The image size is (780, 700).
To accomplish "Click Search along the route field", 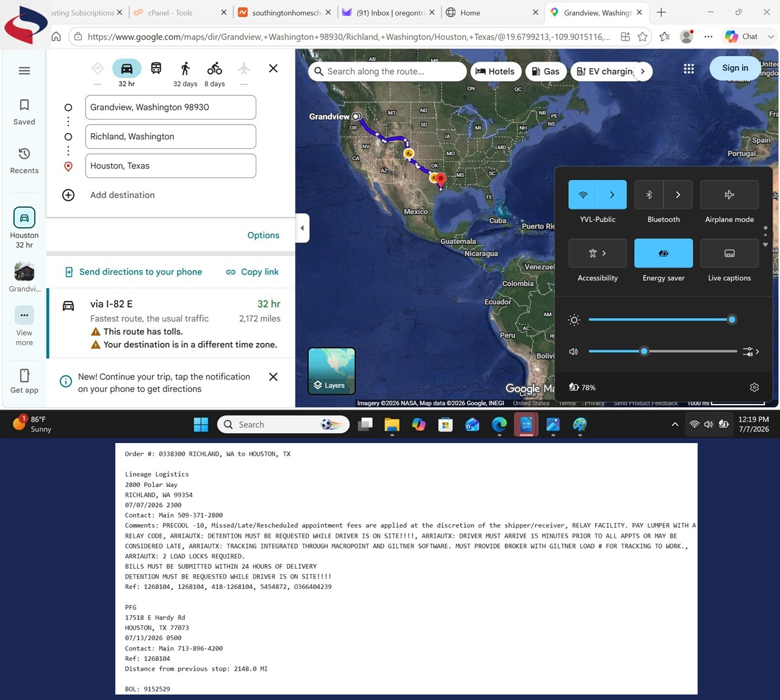I will 388,71.
